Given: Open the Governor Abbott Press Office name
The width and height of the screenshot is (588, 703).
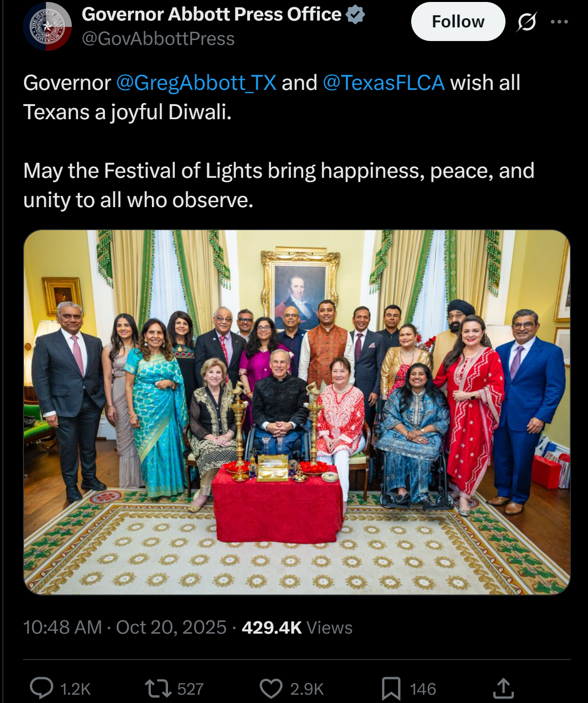Looking at the screenshot, I should (x=211, y=14).
